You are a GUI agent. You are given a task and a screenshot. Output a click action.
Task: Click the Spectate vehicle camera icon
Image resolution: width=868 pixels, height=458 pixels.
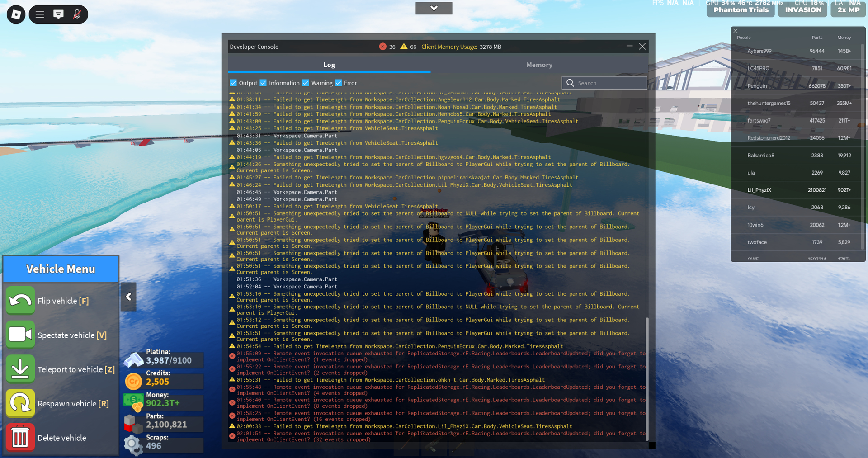coord(20,335)
